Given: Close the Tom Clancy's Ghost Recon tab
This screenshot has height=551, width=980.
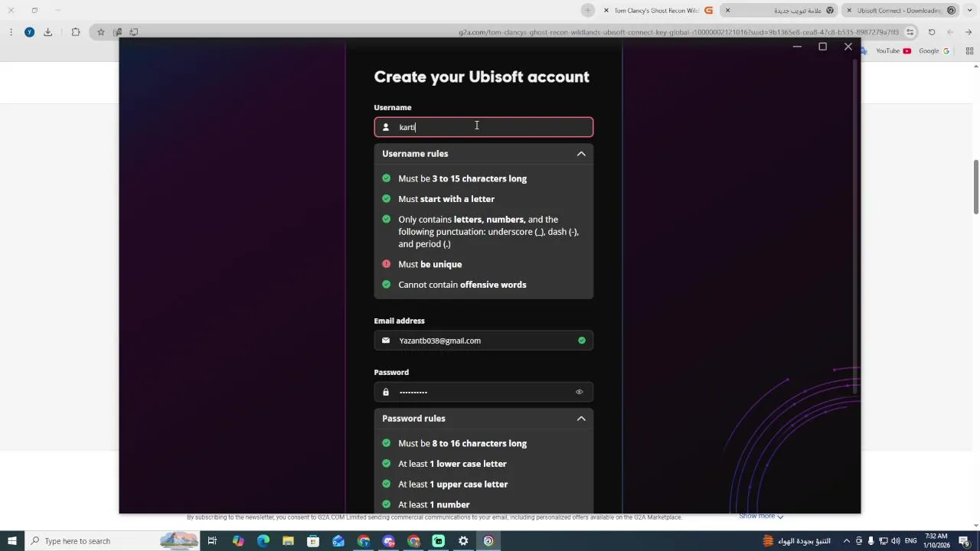Looking at the screenshot, I should 606,11.
